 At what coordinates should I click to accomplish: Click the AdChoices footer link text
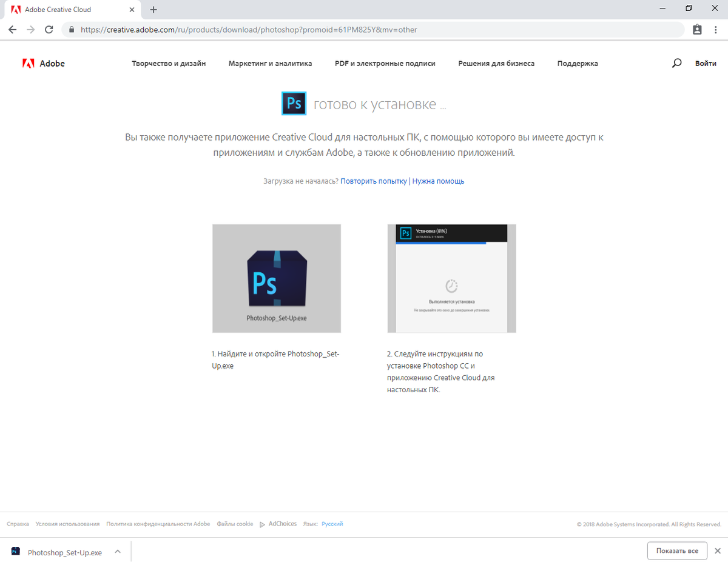tap(283, 524)
